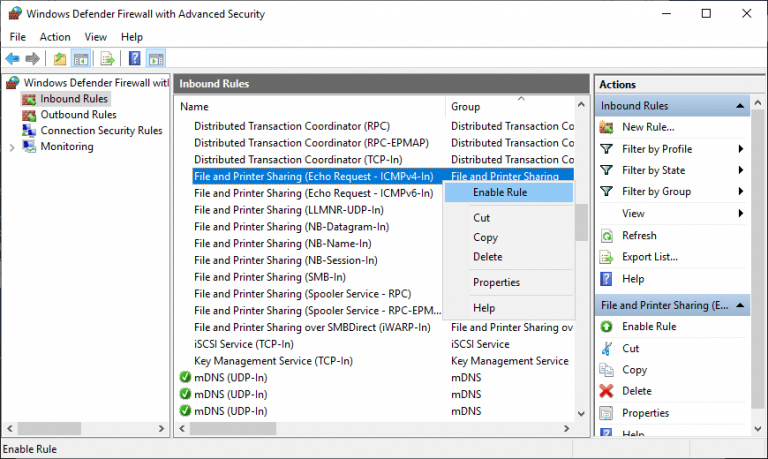Viewport: 768px width, 459px height.
Task: Toggle the Show/Hide Console Tree icon
Action: pyautogui.click(x=81, y=59)
